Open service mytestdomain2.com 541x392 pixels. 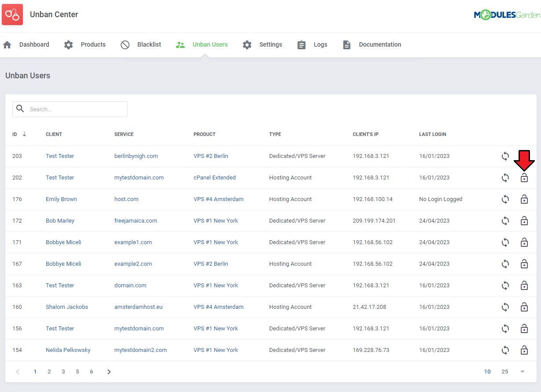[x=141, y=350]
